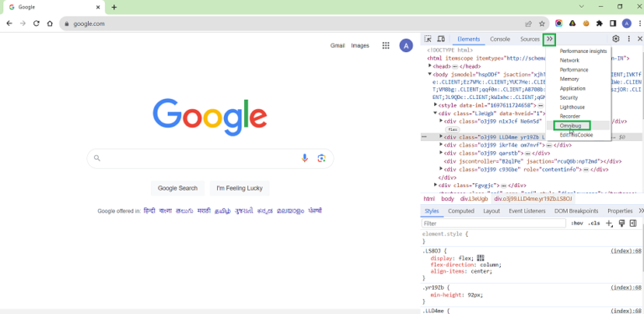
Task: Bookmark this page with the star icon
Action: pyautogui.click(x=542, y=24)
